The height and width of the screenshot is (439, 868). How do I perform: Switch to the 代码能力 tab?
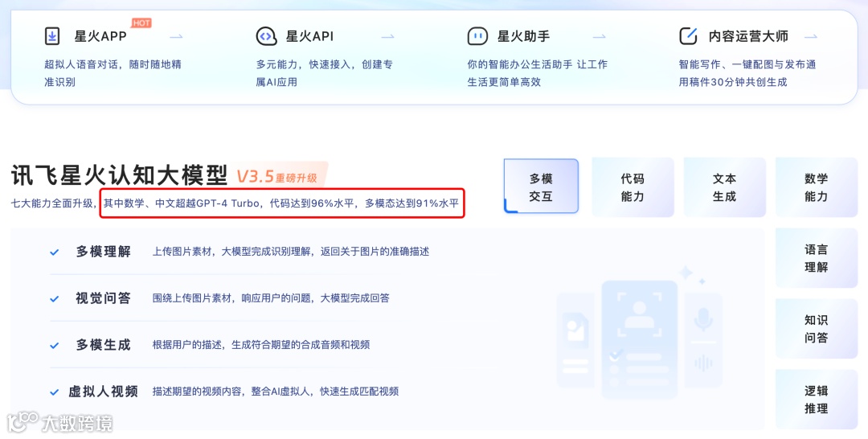click(x=633, y=187)
